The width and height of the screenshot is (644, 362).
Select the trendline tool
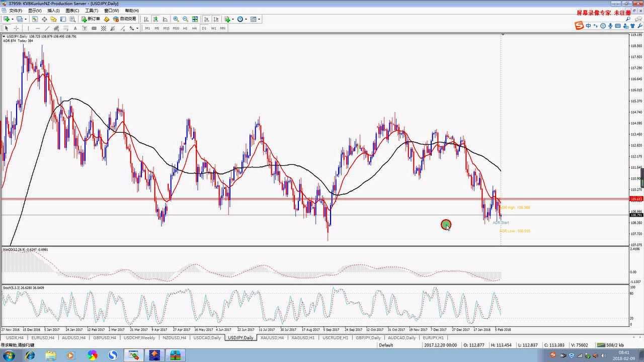click(47, 28)
